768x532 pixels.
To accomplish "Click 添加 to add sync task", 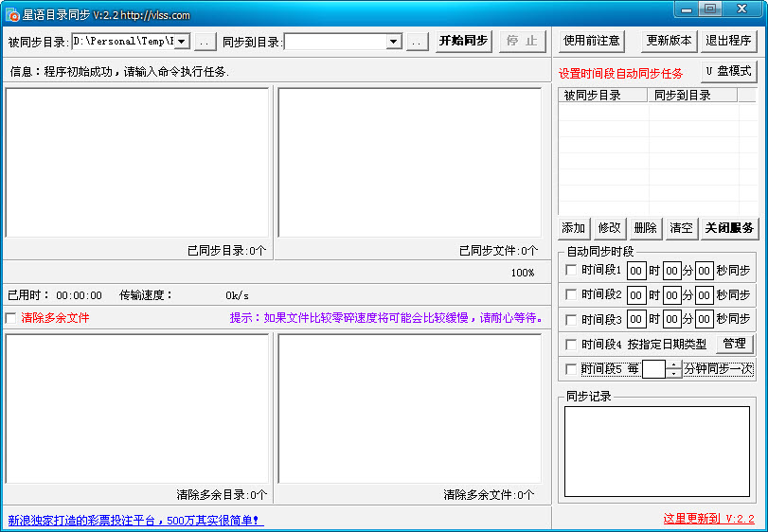I will (574, 228).
